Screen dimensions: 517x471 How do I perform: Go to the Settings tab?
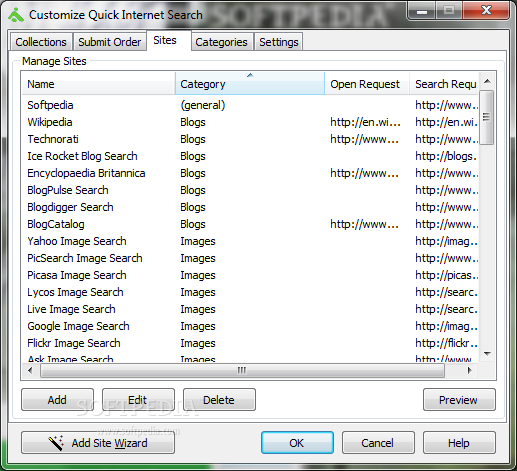pyautogui.click(x=279, y=42)
